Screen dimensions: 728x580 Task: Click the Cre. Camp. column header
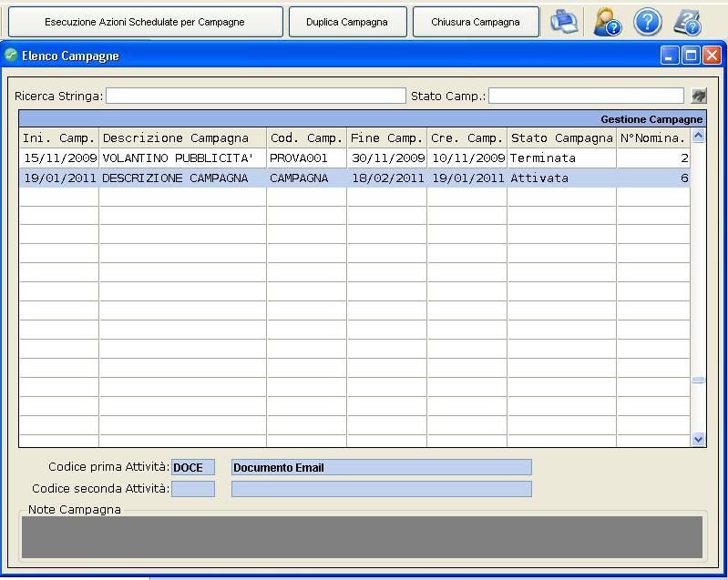click(467, 138)
